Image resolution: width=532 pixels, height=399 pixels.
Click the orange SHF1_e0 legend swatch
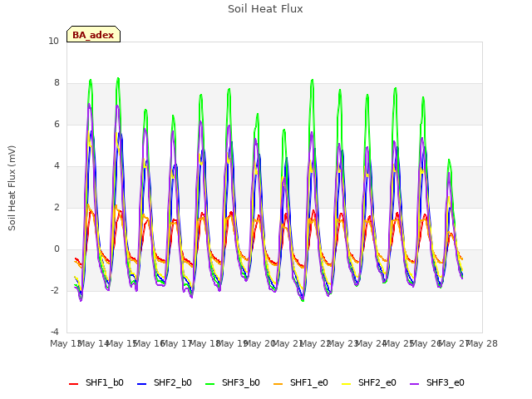[x=278, y=384]
